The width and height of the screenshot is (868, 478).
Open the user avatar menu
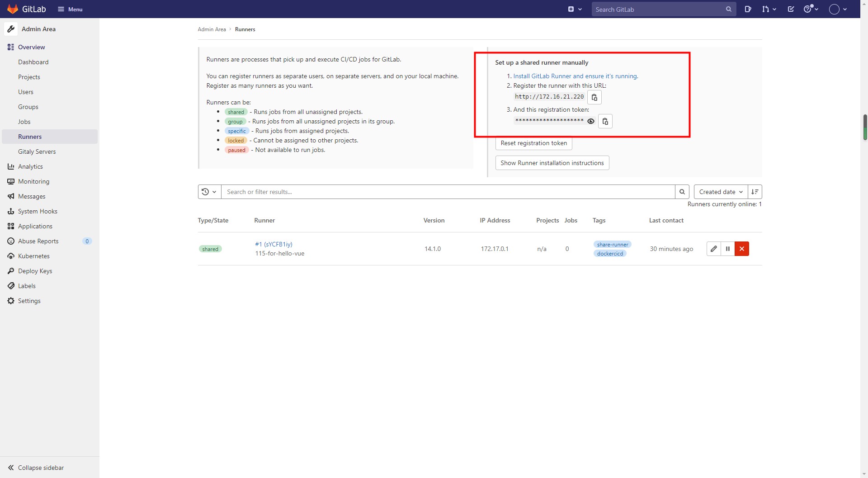click(838, 9)
